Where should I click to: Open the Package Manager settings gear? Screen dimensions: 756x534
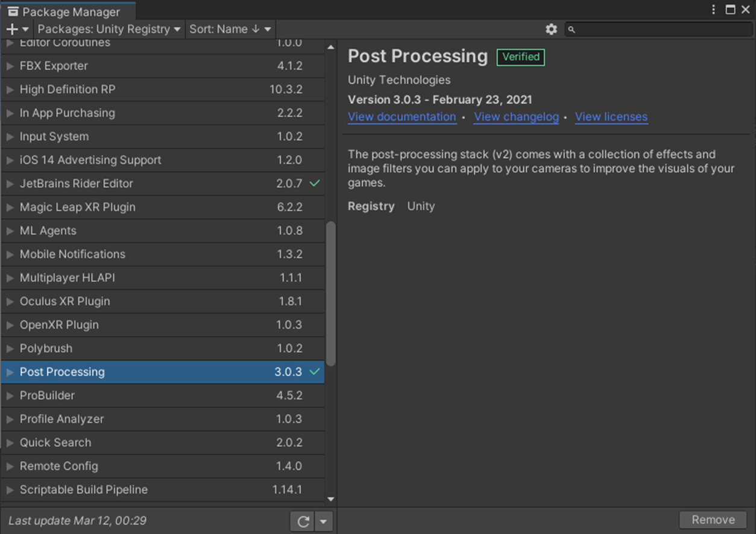(551, 29)
